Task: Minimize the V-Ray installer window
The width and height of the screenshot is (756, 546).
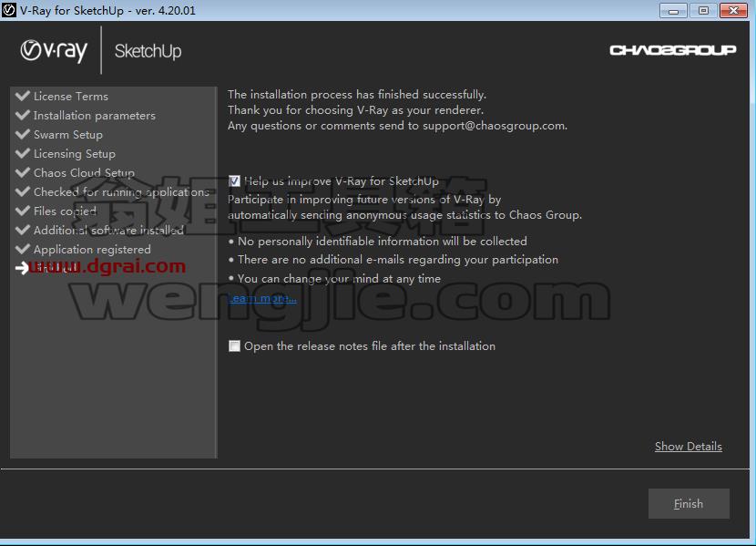Action: [673, 11]
